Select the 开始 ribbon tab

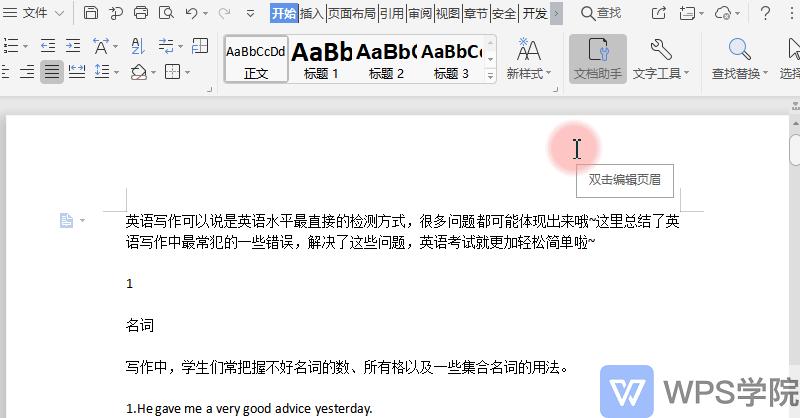tap(284, 13)
